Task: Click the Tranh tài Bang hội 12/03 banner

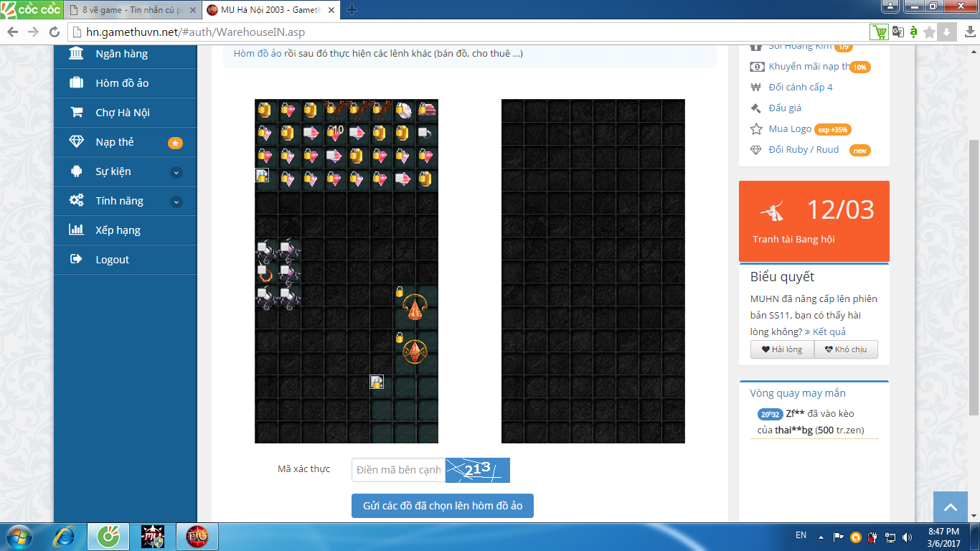Action: 814,221
